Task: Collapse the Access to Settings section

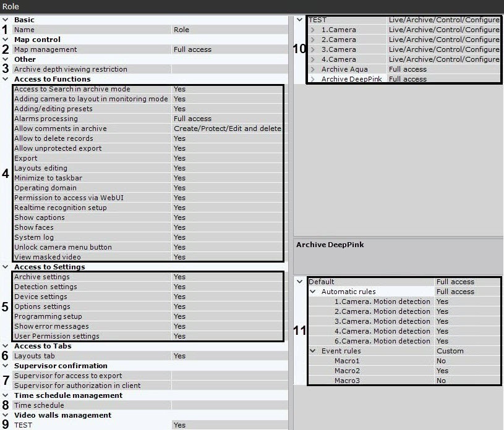Action: [x=5, y=267]
